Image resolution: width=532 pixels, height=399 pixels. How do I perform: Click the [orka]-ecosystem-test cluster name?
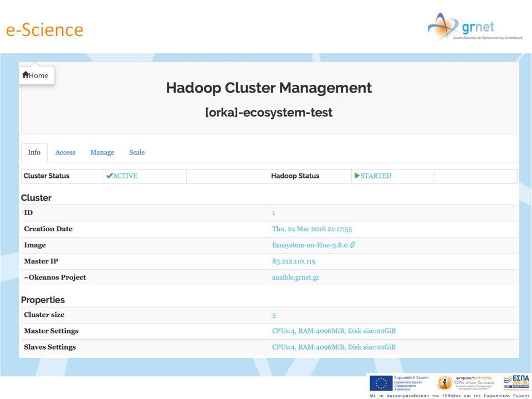click(269, 112)
